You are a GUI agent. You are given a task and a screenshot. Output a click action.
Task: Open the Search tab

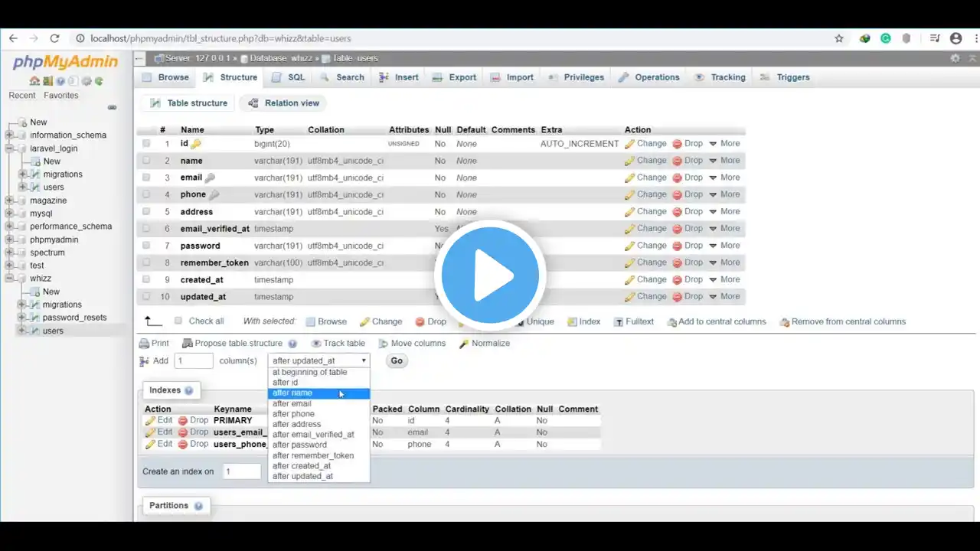tap(341, 77)
